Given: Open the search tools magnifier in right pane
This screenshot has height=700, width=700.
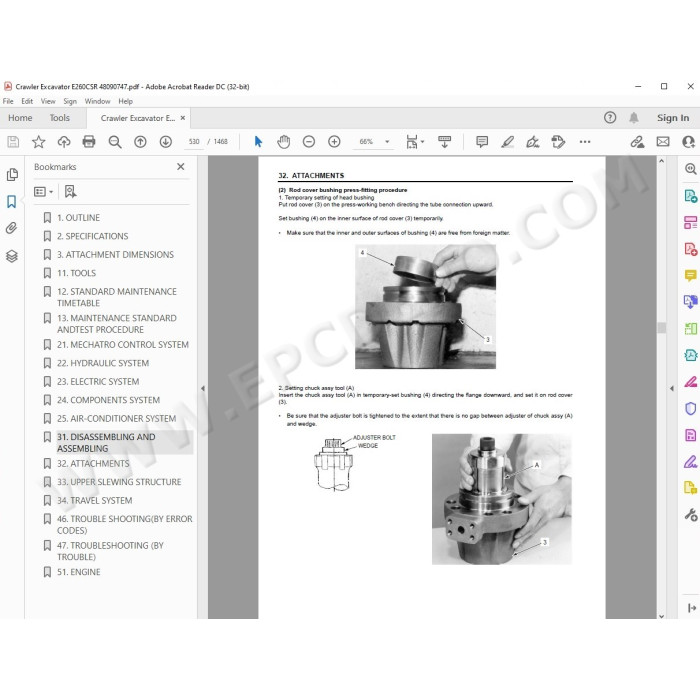Looking at the screenshot, I should pos(690,169).
